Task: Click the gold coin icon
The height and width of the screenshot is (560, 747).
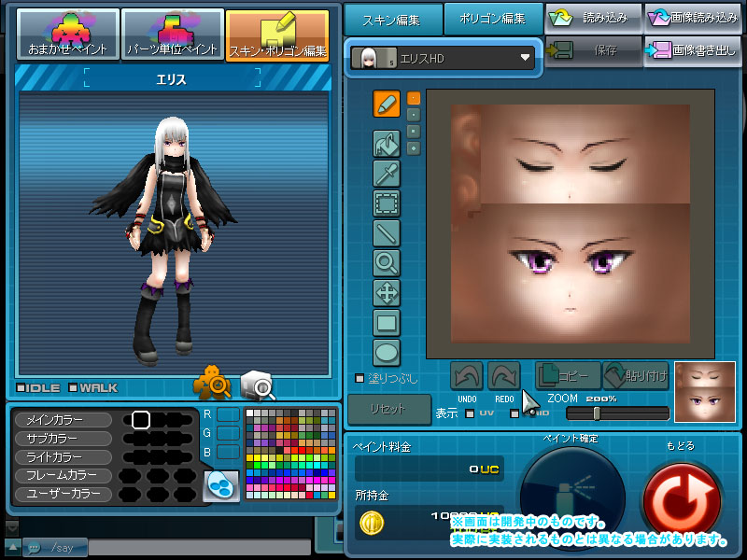Action: point(372,523)
